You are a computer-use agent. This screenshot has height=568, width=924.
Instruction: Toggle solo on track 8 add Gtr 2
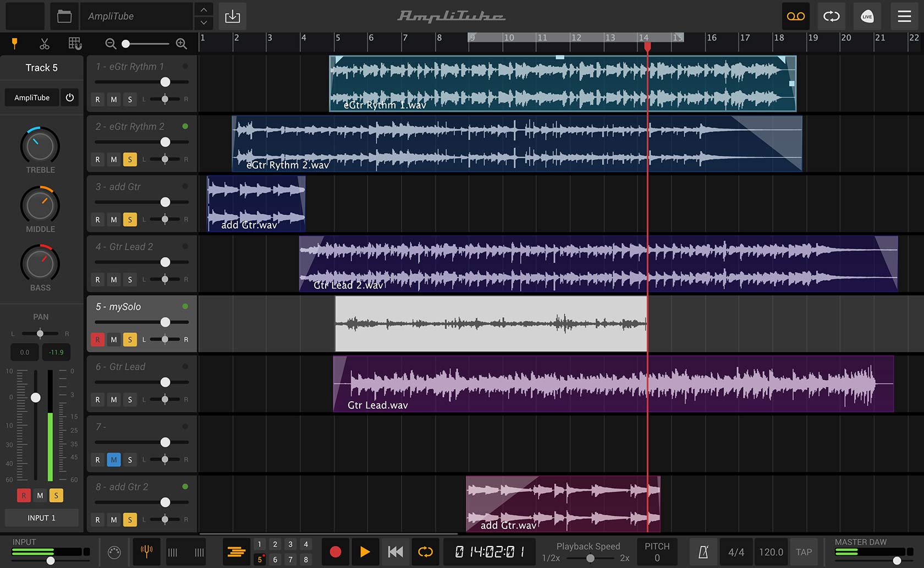click(x=130, y=520)
